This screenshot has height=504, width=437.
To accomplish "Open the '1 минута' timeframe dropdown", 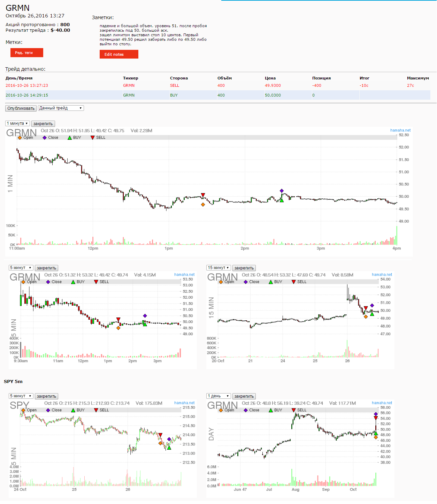I will click(17, 123).
